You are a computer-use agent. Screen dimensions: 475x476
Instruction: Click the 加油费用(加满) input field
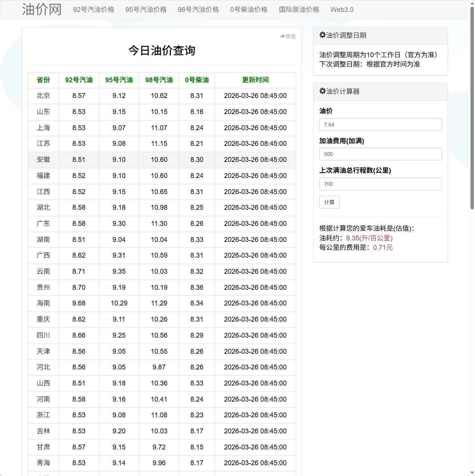click(x=380, y=154)
